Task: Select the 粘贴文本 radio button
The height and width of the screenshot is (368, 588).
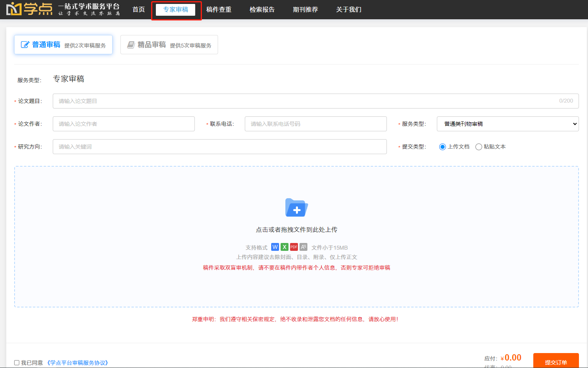Action: click(479, 147)
